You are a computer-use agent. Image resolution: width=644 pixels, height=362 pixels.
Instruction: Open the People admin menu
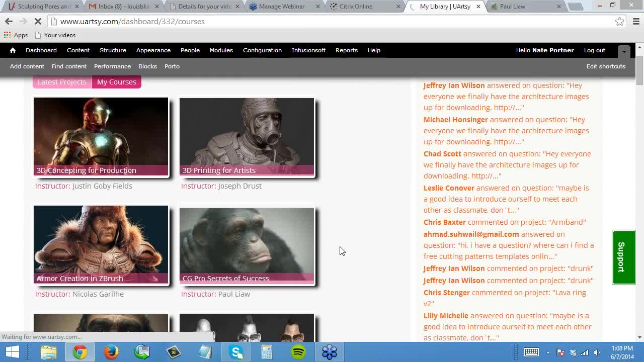[x=190, y=50]
